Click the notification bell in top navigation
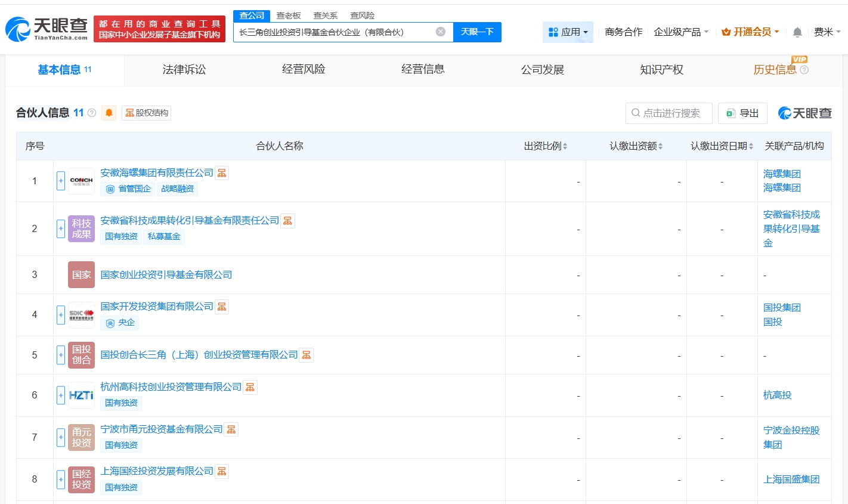The width and height of the screenshot is (848, 504). tap(797, 32)
